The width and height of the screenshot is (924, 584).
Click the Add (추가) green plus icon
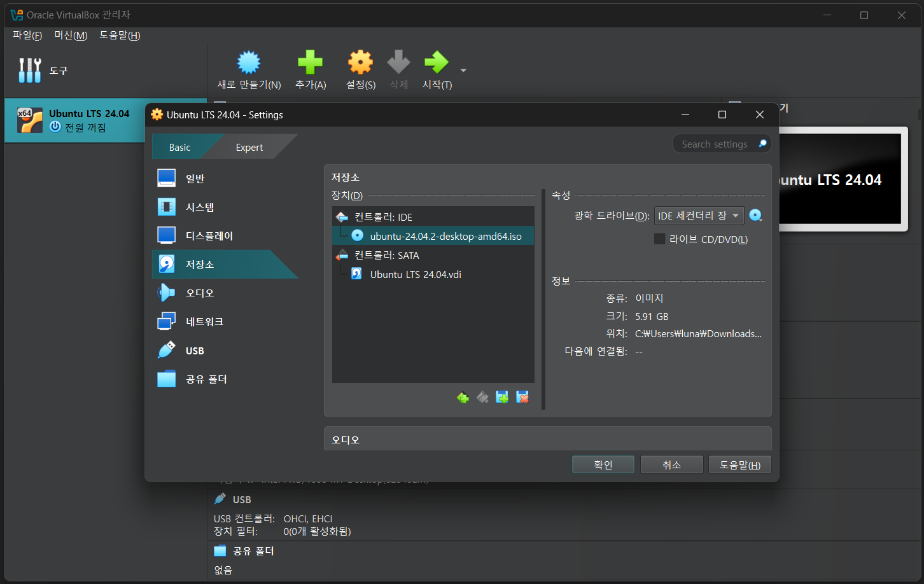[x=310, y=63]
